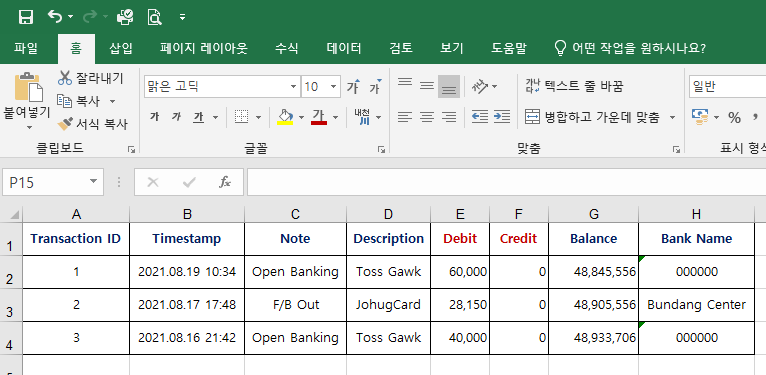
Task: Click 병합하고 가운데 맞춤 button
Action: pyautogui.click(x=593, y=117)
